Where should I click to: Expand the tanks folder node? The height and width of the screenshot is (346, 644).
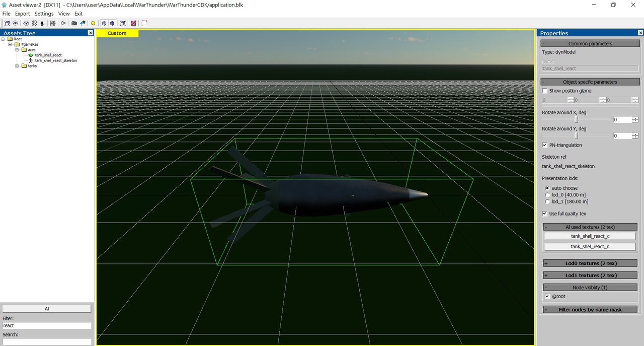(17, 66)
